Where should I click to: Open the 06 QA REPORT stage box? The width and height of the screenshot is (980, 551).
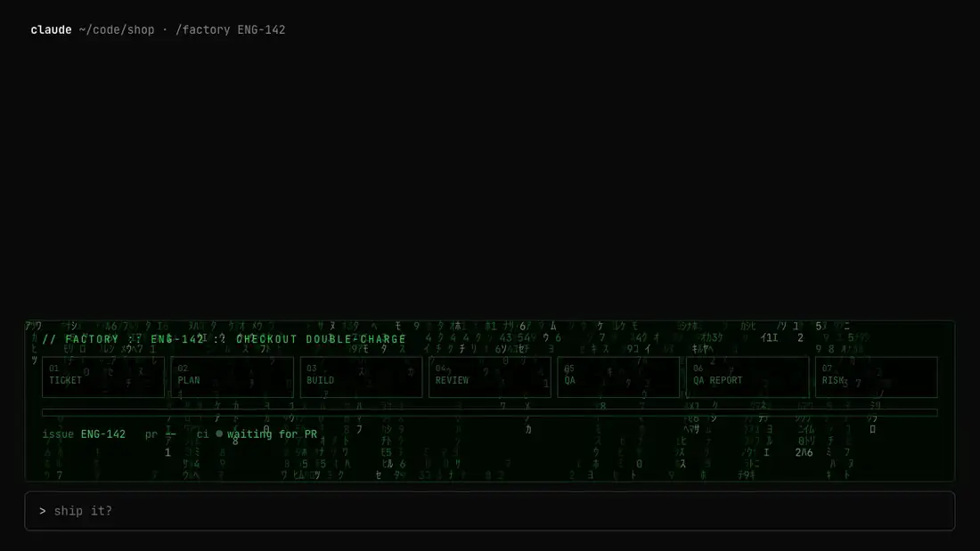point(747,377)
